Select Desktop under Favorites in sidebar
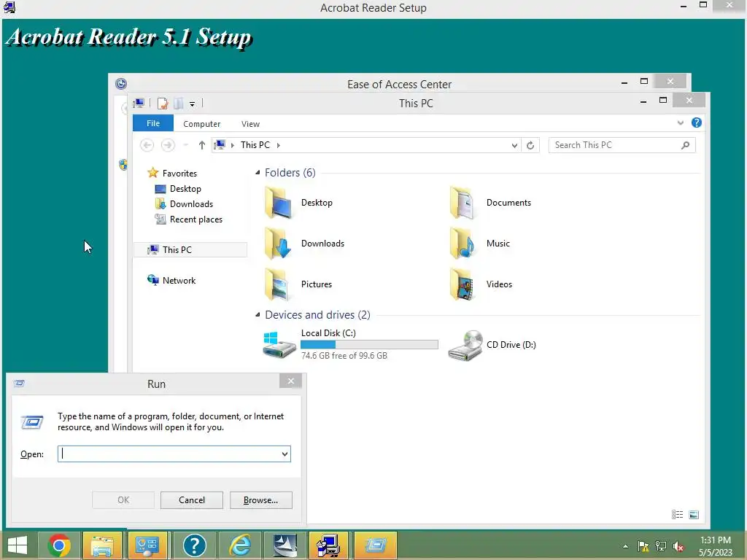Image resolution: width=747 pixels, height=560 pixels. coord(178,189)
